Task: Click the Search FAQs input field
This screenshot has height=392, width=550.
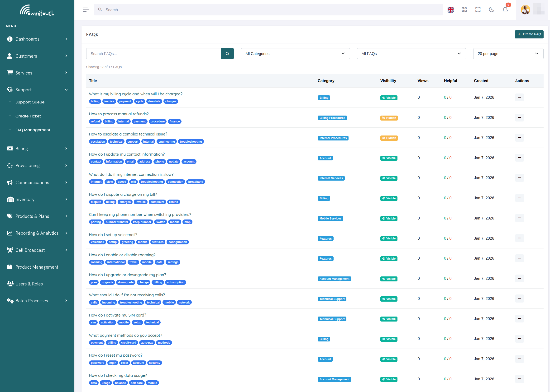Action: tap(153, 54)
